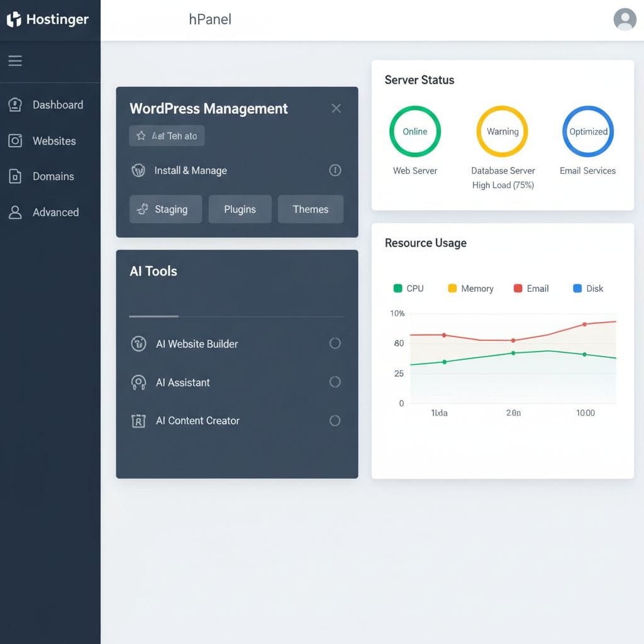The image size is (644, 644).
Task: Click 'Web Server' label
Action: [x=415, y=170]
